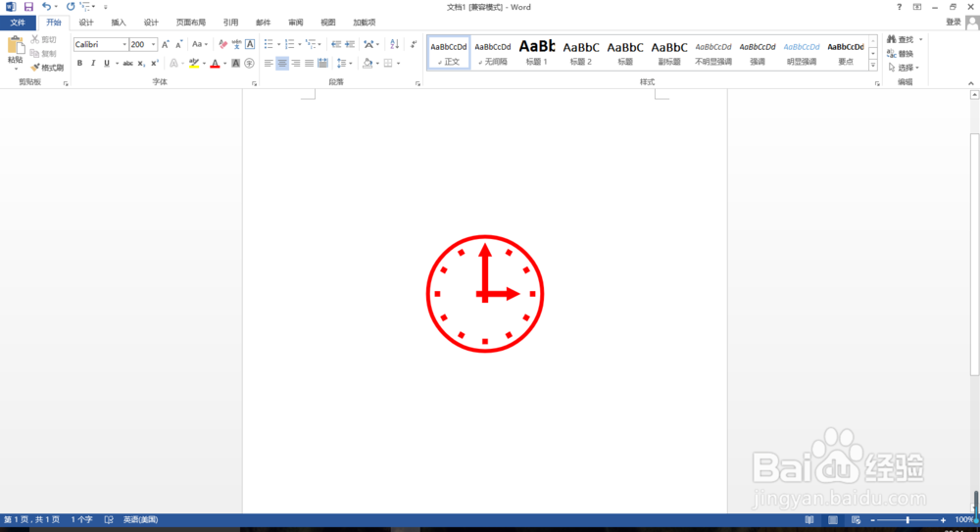Click the Line Spacing icon
980x532 pixels.
341,63
